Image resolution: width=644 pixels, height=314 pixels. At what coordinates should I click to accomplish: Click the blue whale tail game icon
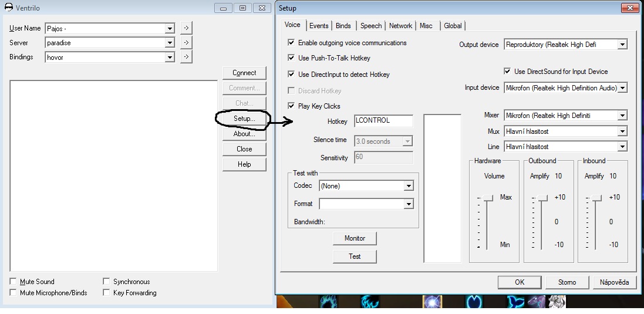[x=515, y=302]
